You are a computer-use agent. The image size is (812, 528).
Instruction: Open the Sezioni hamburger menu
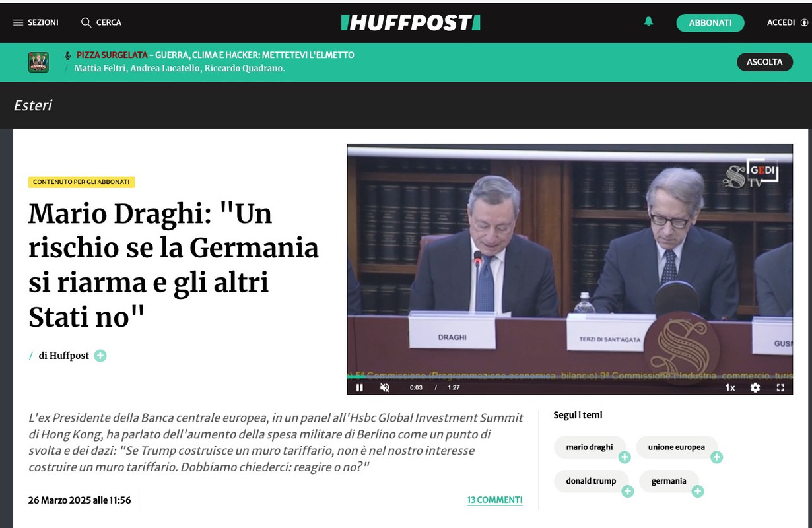(x=36, y=22)
